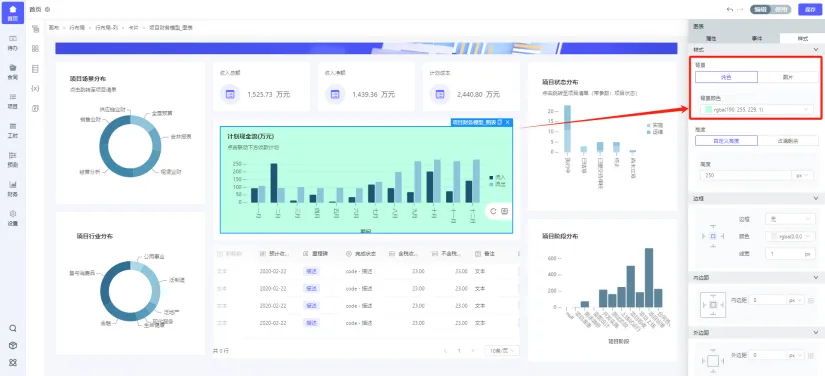Select the 图片 background option
Viewport: 825px width, 376px height.
[788, 77]
